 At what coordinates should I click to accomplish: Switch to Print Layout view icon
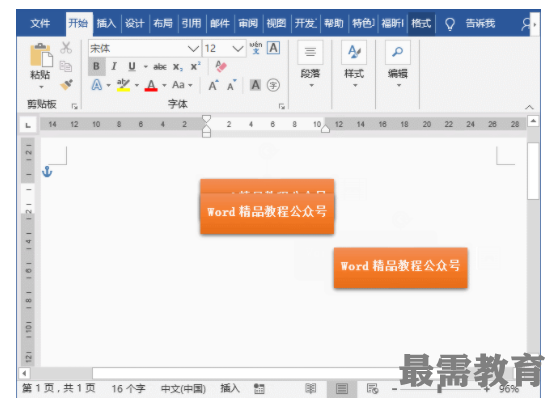[x=342, y=389]
